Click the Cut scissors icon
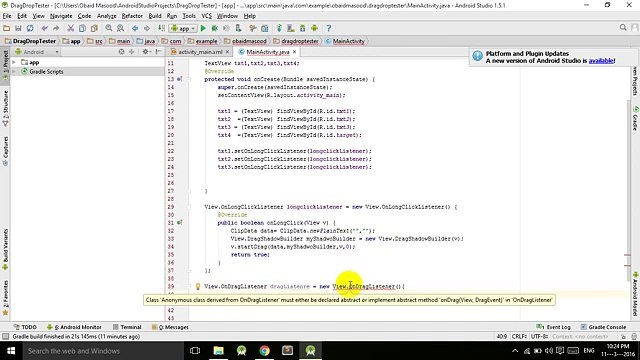The image size is (640, 360). coord(71,28)
